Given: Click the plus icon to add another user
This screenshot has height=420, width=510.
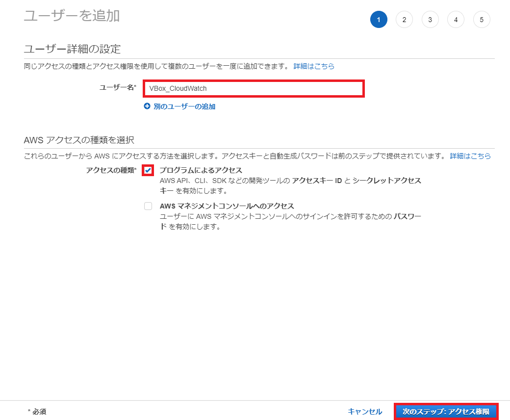Looking at the screenshot, I should (147, 106).
